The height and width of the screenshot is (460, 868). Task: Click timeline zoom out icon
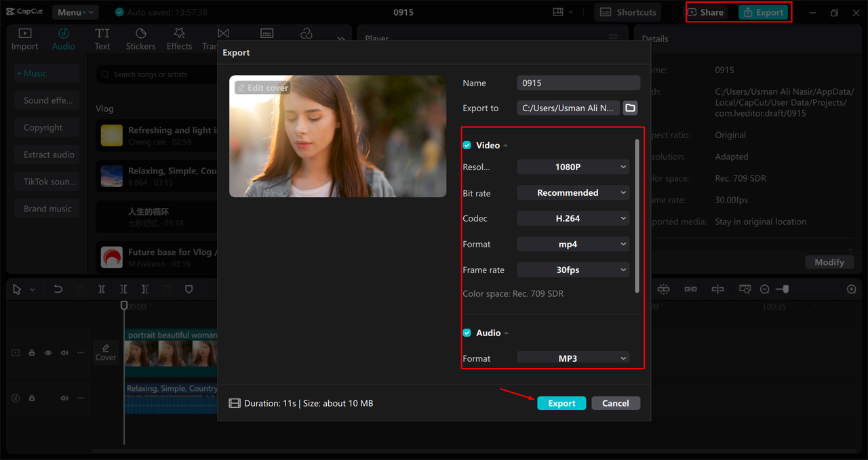coord(764,289)
